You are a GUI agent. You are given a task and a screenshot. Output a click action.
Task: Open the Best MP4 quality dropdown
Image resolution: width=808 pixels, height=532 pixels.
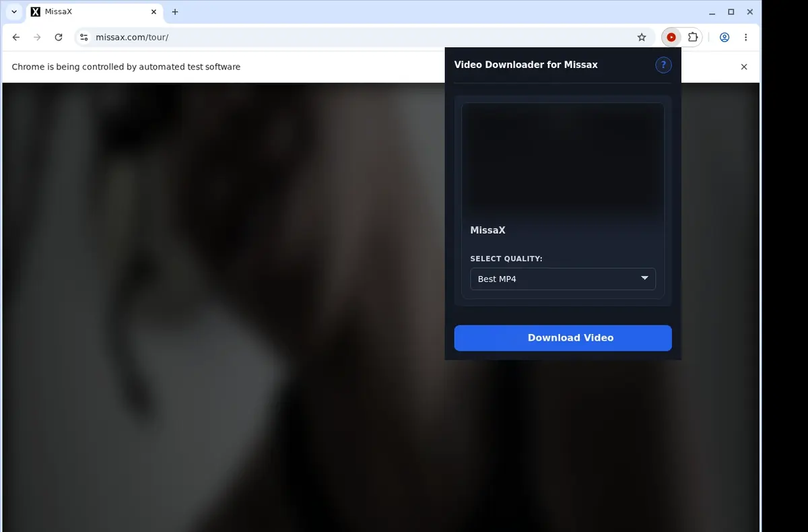[x=563, y=279]
